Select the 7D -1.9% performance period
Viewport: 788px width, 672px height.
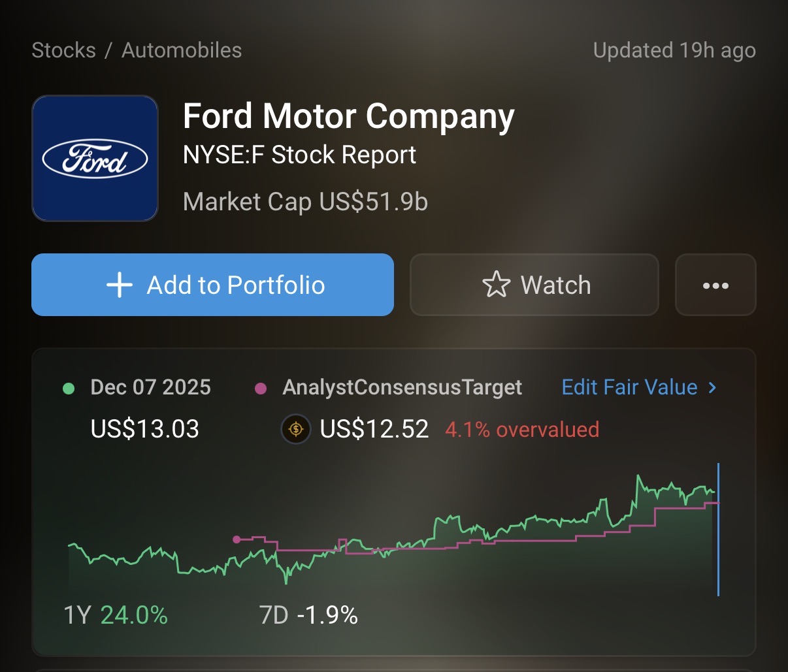[308, 615]
